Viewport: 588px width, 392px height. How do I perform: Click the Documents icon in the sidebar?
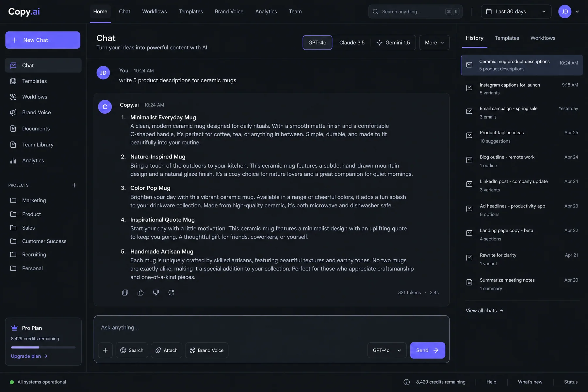click(13, 129)
